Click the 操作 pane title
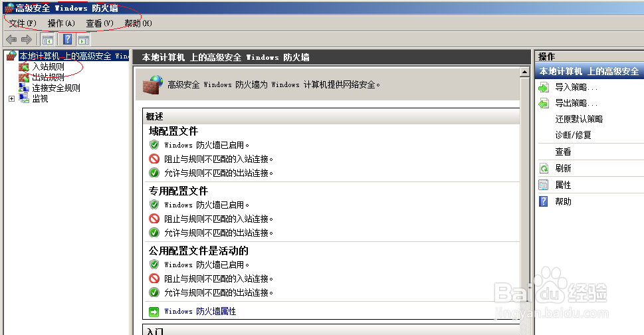This screenshot has width=644, height=335. (547, 56)
